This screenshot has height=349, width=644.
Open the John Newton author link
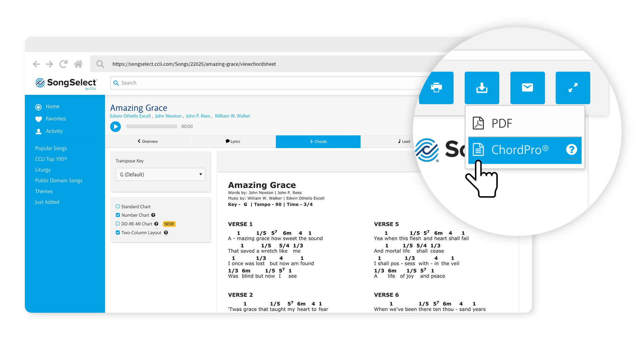click(x=168, y=116)
